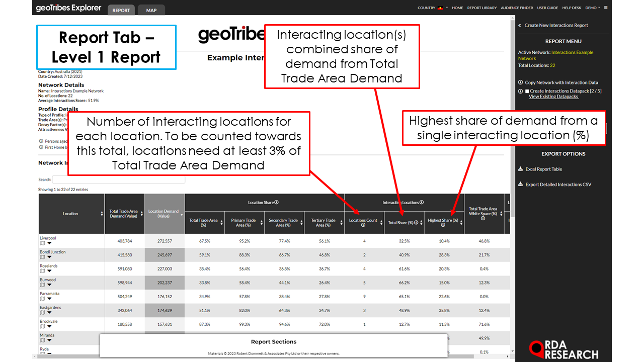This screenshot has width=644, height=362.
Task: Go to HOME in top navigation
Action: [457, 8]
